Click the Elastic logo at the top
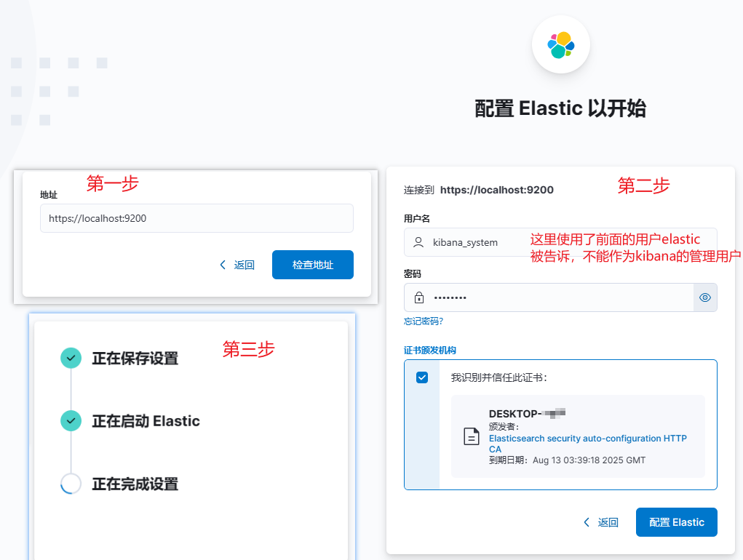 click(x=560, y=44)
